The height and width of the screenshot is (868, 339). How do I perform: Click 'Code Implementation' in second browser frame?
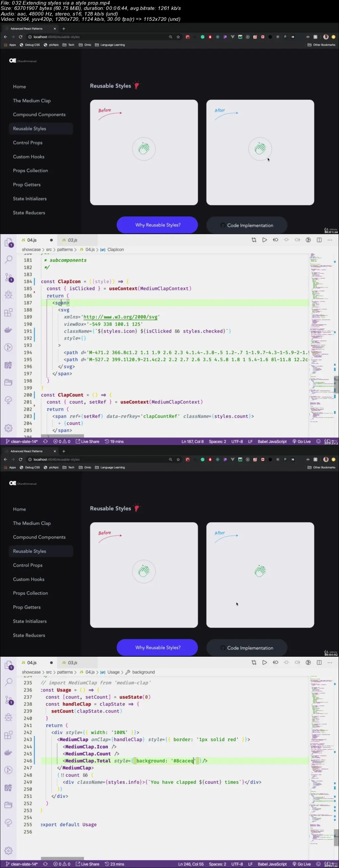247,648
